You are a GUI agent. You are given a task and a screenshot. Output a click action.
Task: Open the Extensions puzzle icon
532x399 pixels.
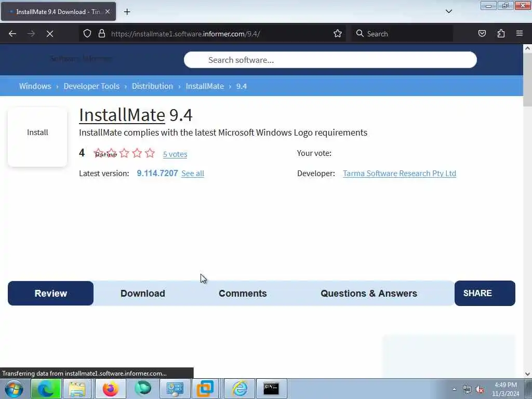click(x=501, y=34)
